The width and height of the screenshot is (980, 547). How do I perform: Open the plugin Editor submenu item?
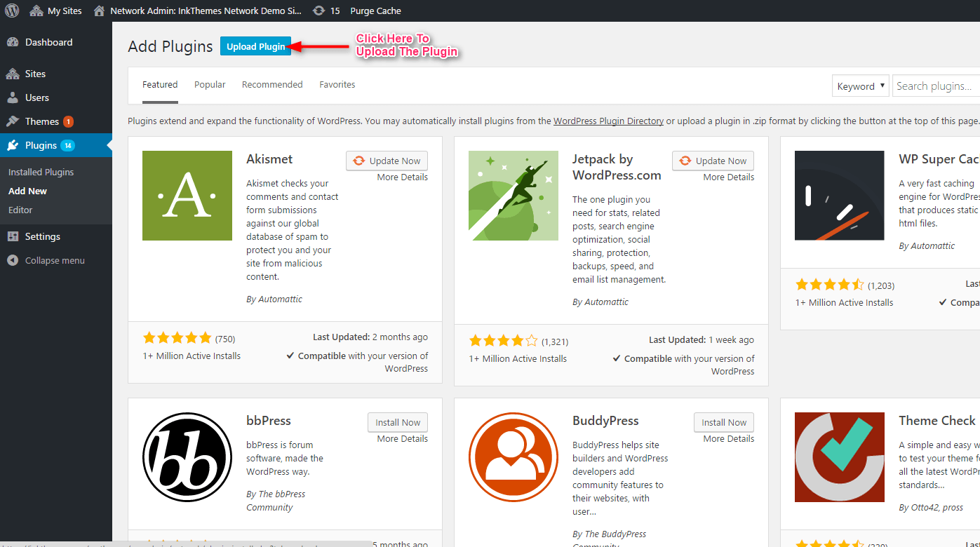20,210
